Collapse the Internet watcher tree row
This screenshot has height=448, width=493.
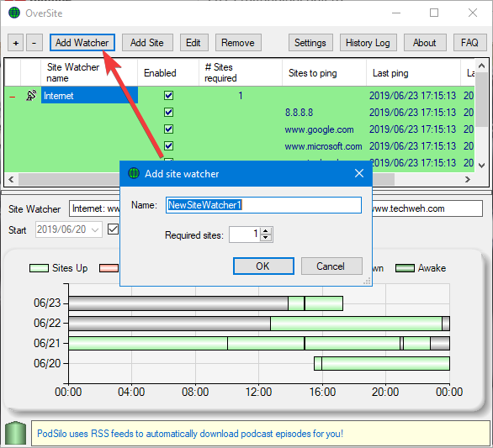click(x=13, y=97)
